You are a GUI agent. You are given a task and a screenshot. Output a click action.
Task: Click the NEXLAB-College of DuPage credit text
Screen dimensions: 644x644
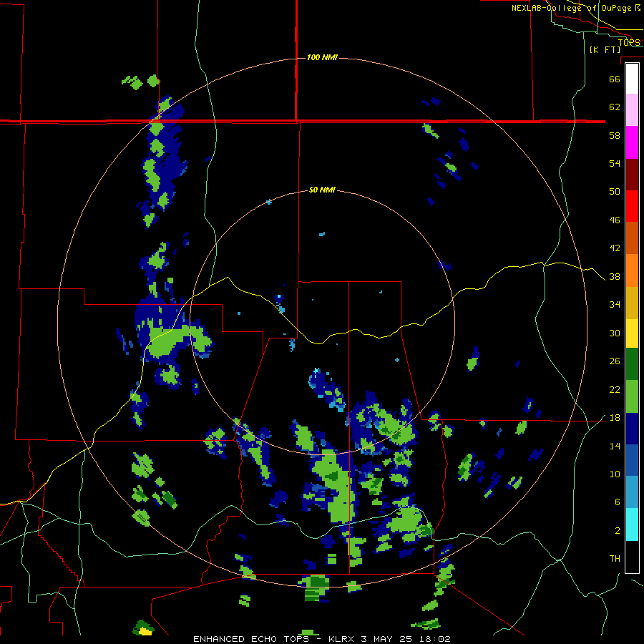tap(576, 8)
